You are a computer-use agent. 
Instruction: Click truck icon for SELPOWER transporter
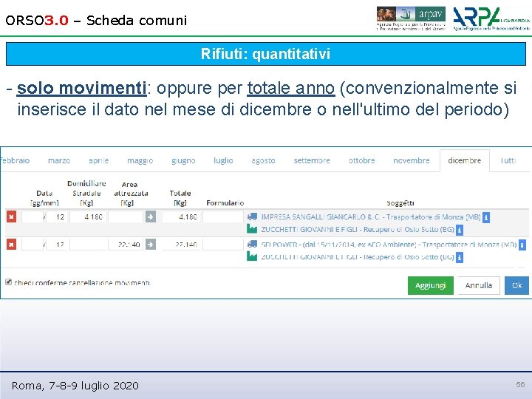coord(252,245)
